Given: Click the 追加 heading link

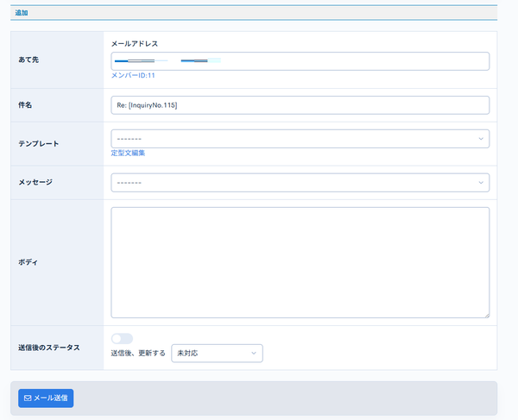Looking at the screenshot, I should [x=22, y=13].
